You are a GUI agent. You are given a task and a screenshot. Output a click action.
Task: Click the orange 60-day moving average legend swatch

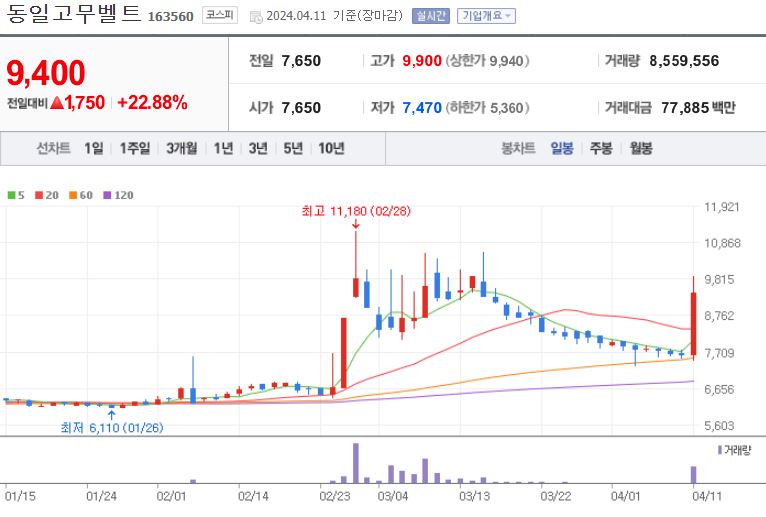(x=73, y=195)
